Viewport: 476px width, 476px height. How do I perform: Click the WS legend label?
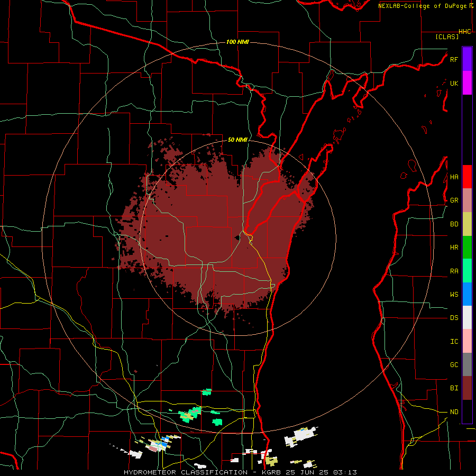click(454, 295)
